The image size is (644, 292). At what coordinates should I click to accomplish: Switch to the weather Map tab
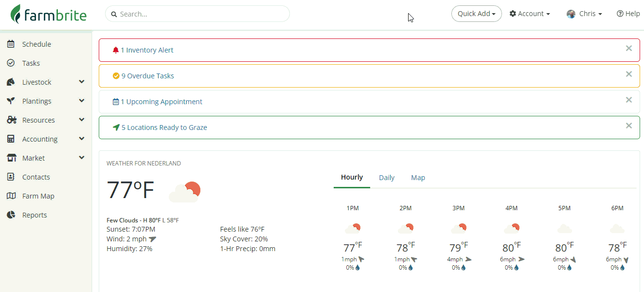coord(418,178)
